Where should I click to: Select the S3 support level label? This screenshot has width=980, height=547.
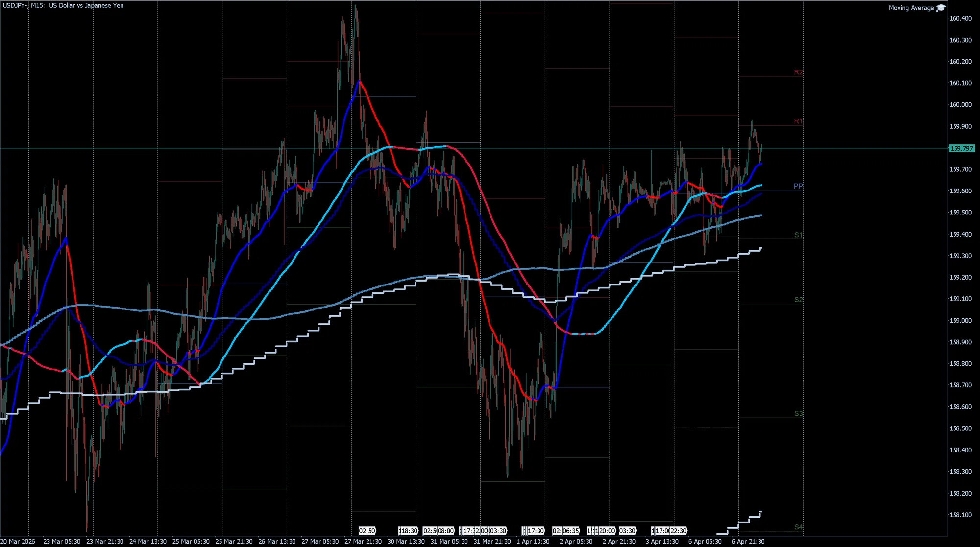click(798, 414)
